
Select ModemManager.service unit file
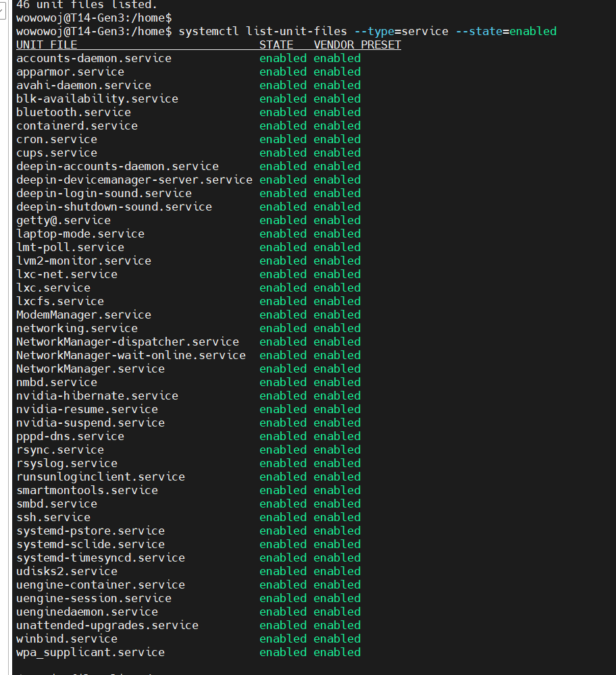[x=84, y=315]
